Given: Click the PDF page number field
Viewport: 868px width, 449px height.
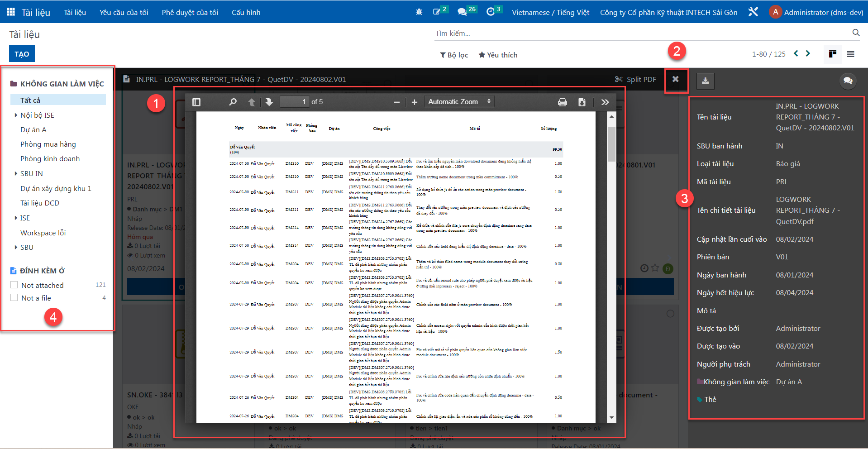Looking at the screenshot, I should [295, 102].
